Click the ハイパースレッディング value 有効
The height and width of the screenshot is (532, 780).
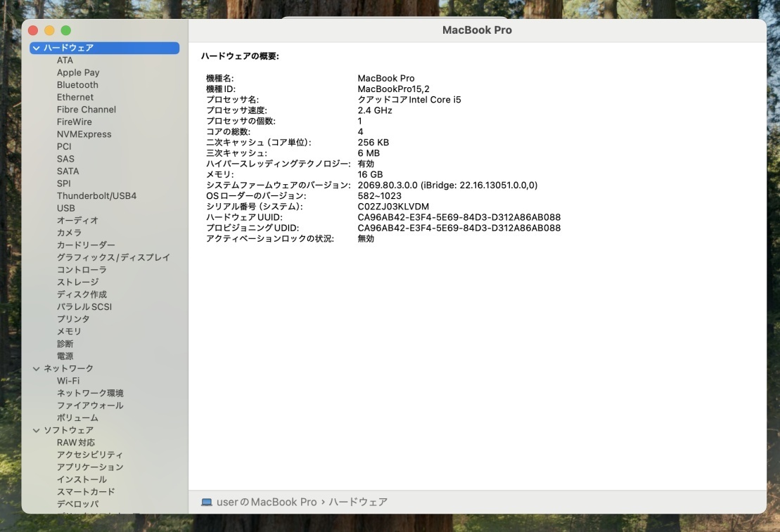[x=366, y=164]
